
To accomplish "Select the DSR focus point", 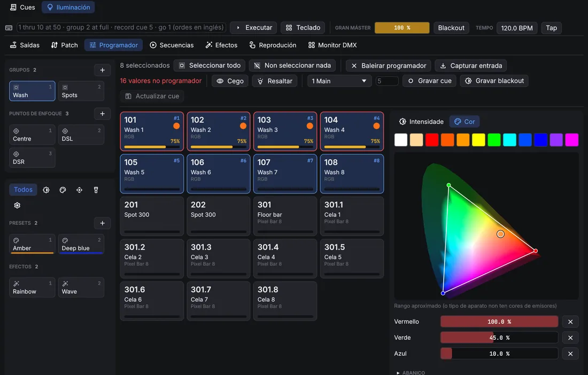I will [32, 158].
